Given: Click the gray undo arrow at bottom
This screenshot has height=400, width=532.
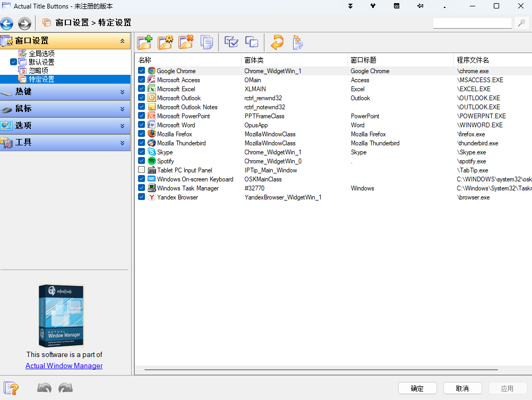Looking at the screenshot, I should 45,388.
